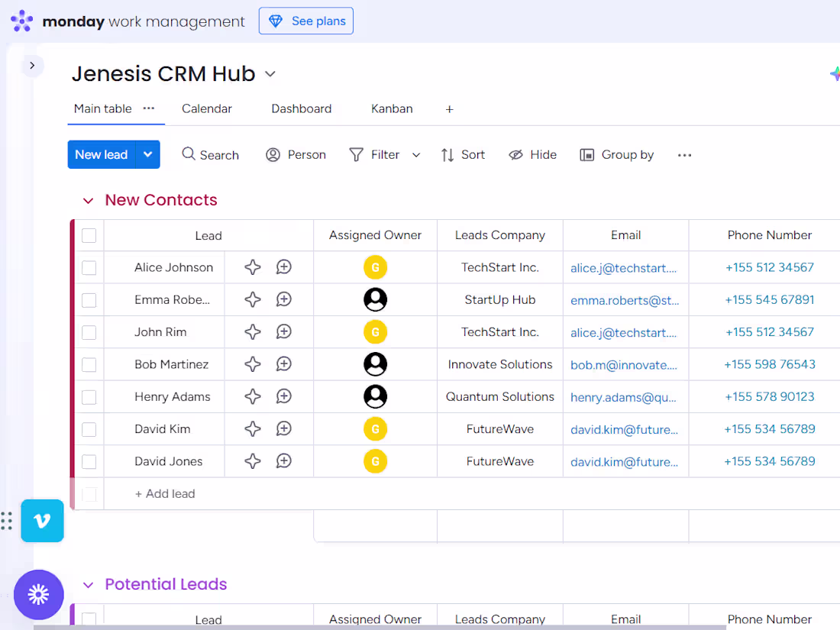Screen dimensions: 840x630
Task: Open the Jenesis CRM Hub board menu
Action: 270,73
